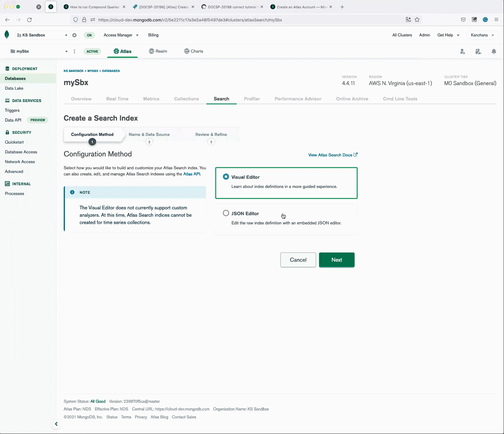
Task: Select the JSON Editor radio button
Action: pos(226,213)
